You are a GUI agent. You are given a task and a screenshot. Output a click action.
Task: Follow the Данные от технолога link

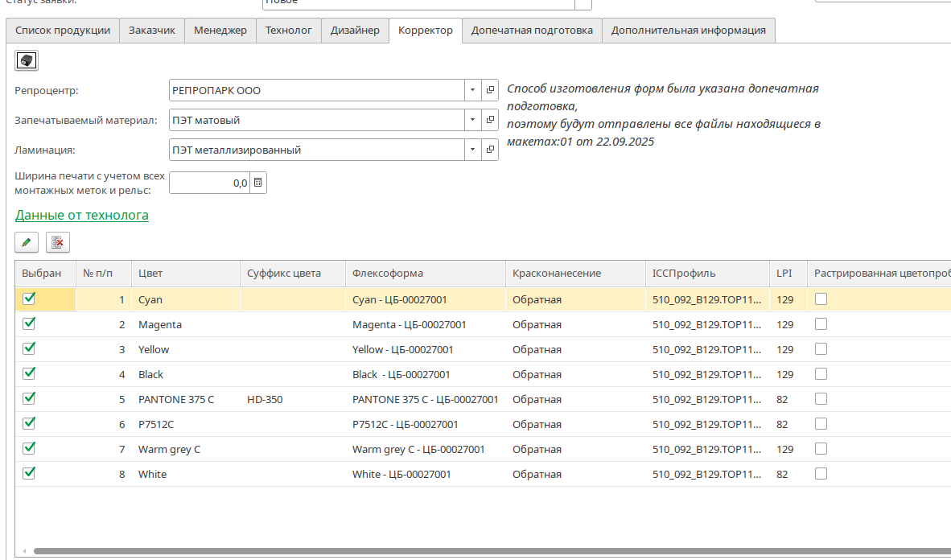pos(82,216)
